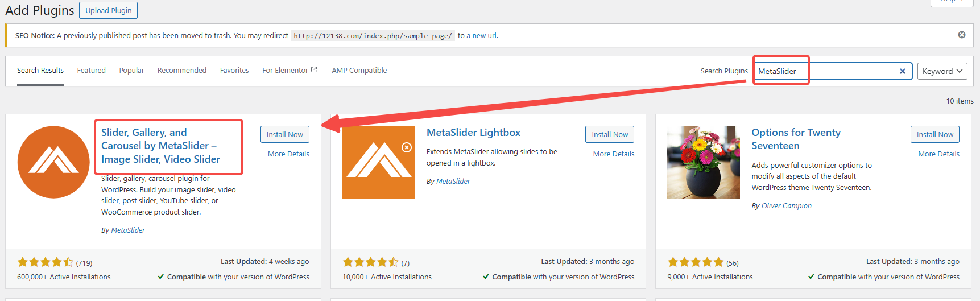Open Oliver Campion author link
Image resolution: width=980 pixels, height=301 pixels.
(x=786, y=205)
